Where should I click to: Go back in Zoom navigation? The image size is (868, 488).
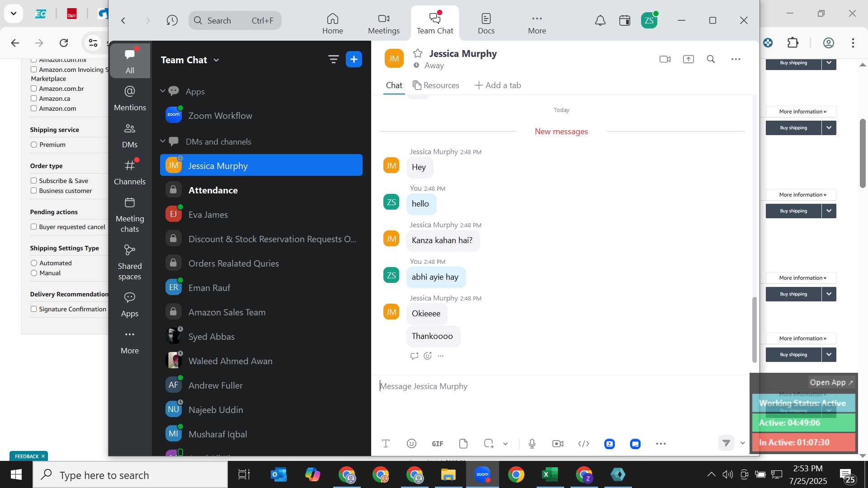123,20
